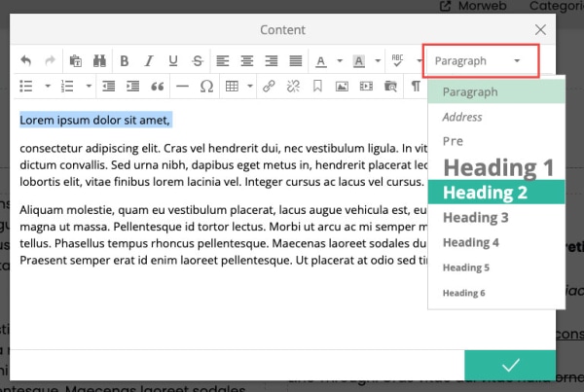This screenshot has width=584, height=392.
Task: Open the spellcheck language dropdown arrow
Action: click(x=420, y=60)
